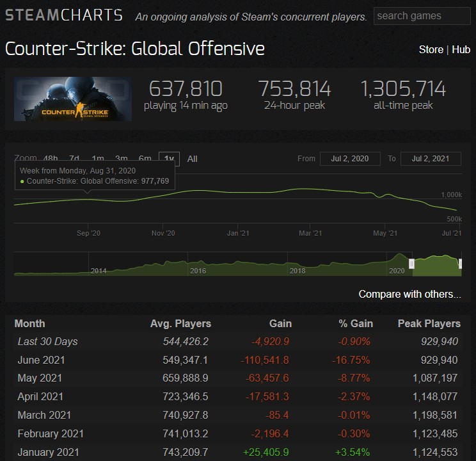476x461 pixels.
Task: Grab the right navigator range handle
Action: 460,264
